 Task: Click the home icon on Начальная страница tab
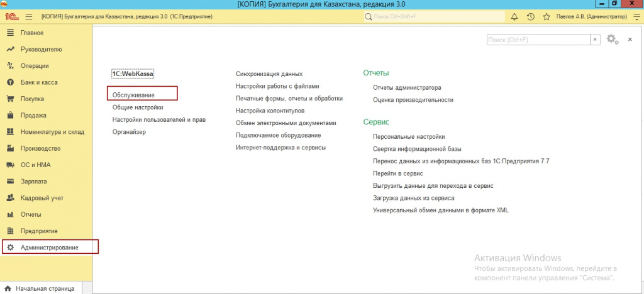(x=8, y=288)
